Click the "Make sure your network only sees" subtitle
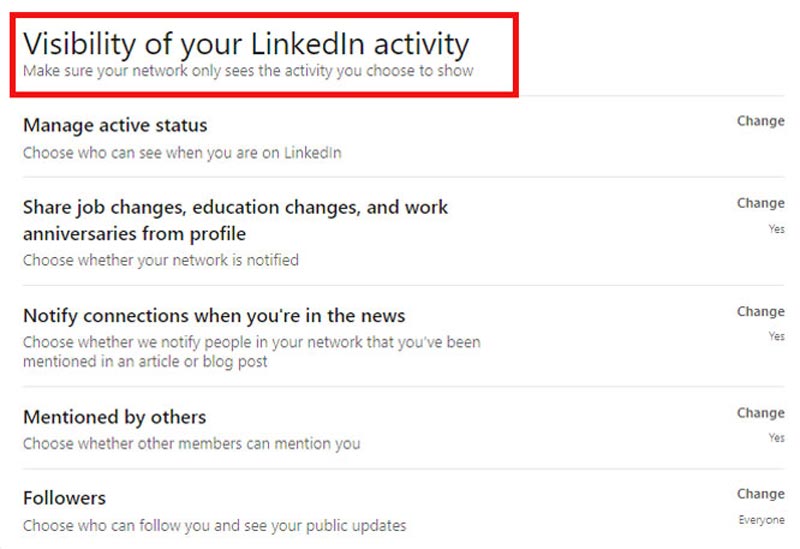Viewport: 800px width, 549px height. tap(248, 71)
